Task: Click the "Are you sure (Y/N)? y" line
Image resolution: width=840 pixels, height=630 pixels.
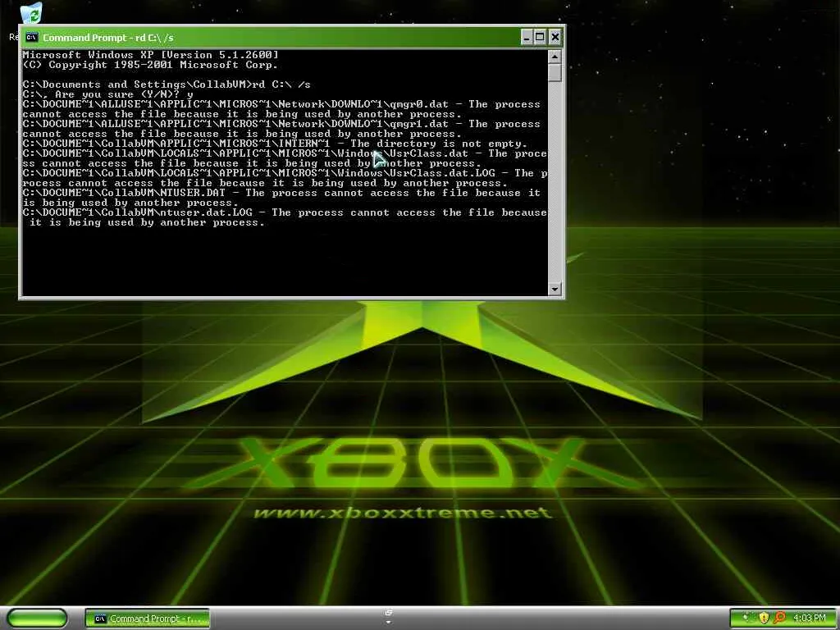Action: [107, 94]
